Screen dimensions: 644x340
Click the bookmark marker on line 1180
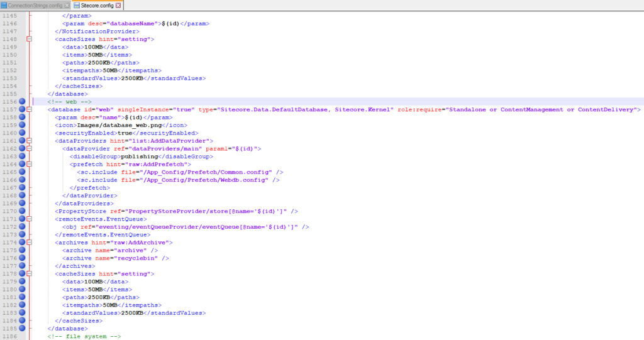[x=22, y=289]
